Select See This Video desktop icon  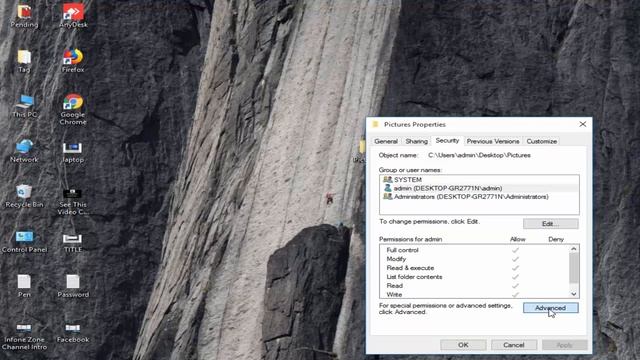(x=73, y=201)
